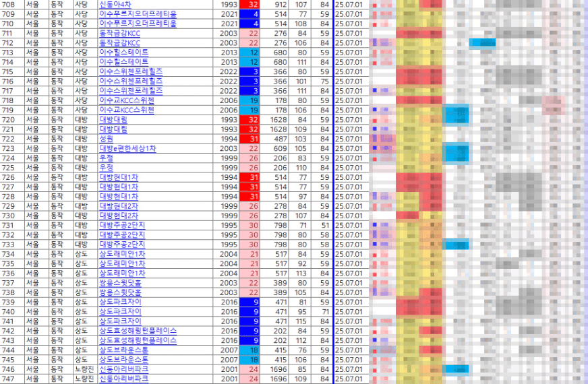Open 상도효성해링턴플레이스 link in row 743
This screenshot has height=384, width=588.
138,340
